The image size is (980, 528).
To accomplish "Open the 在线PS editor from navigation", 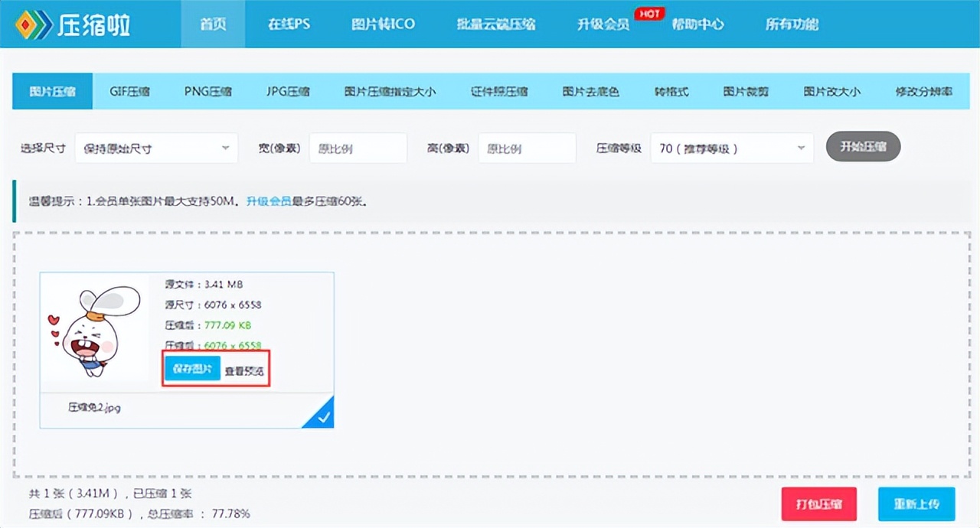I will pos(289,24).
